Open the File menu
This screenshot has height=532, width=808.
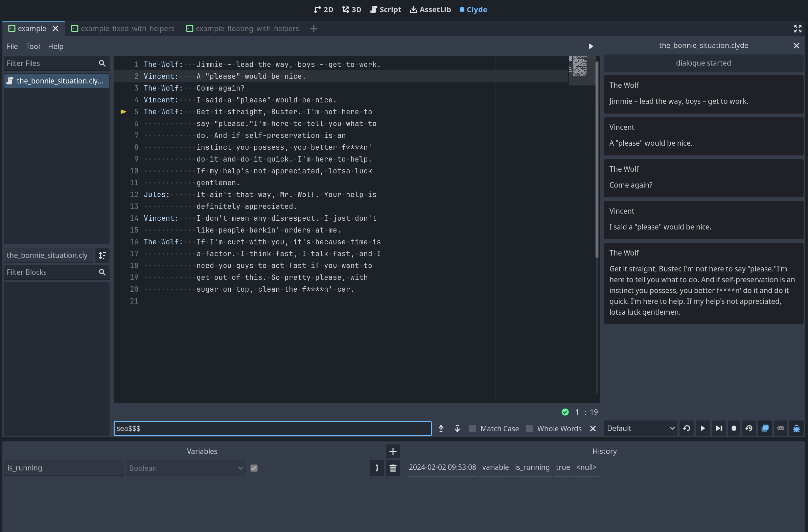point(11,46)
